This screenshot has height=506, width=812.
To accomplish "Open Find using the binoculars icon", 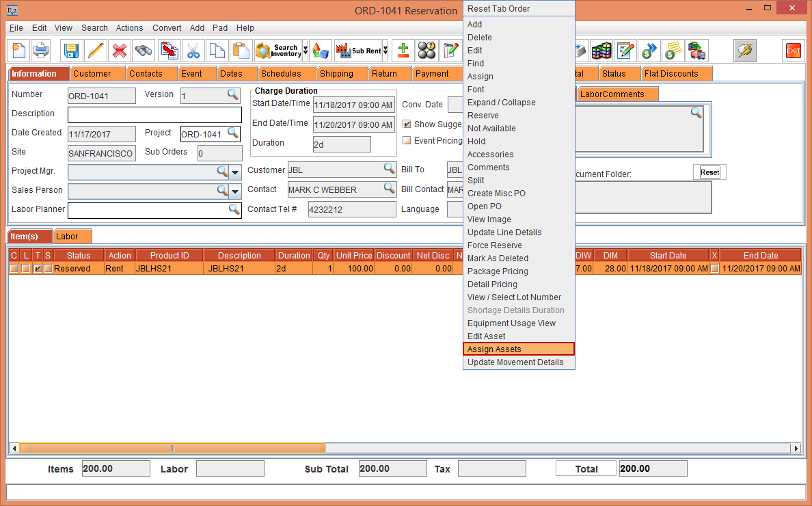I will 144,51.
